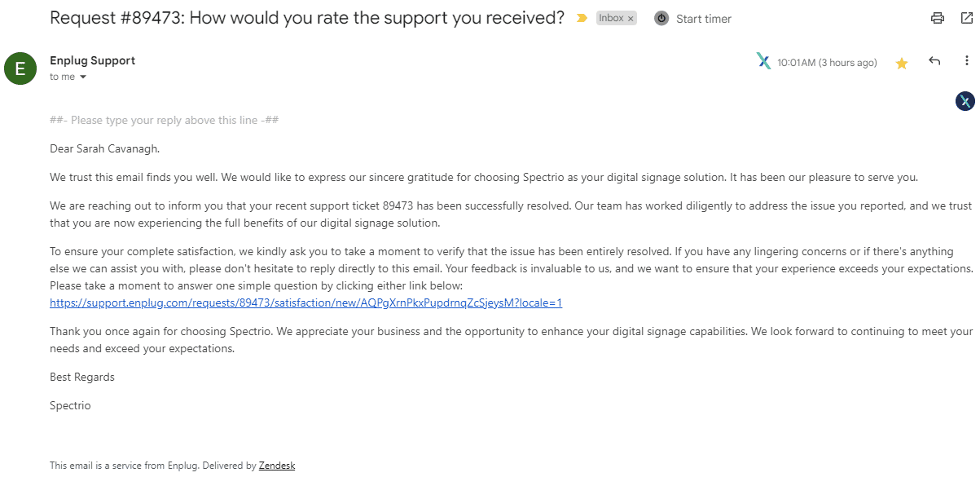This screenshot has height=477, width=980.
Task: Expand the 'to me' recipient details arrow
Action: click(83, 77)
